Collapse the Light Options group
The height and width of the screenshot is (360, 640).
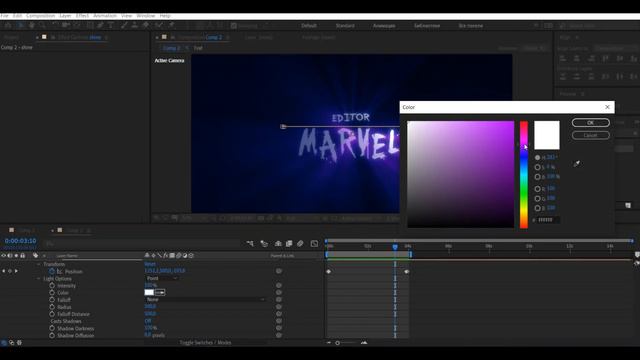coord(39,278)
